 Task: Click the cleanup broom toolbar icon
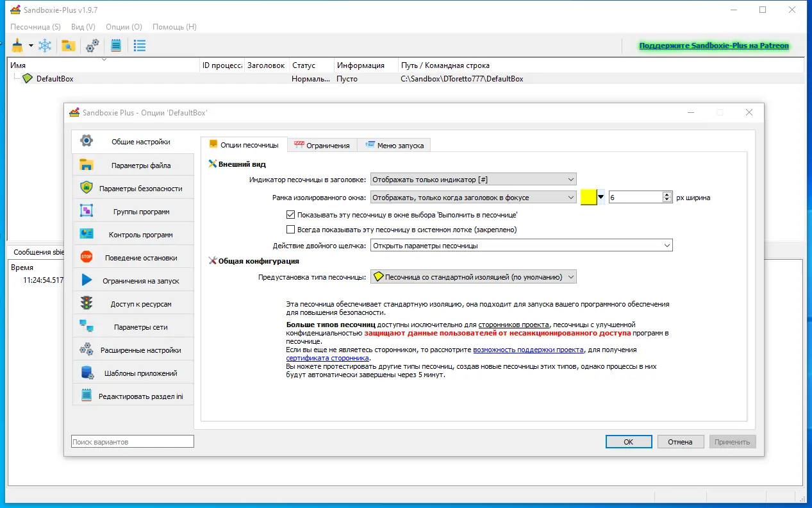pyautogui.click(x=17, y=46)
